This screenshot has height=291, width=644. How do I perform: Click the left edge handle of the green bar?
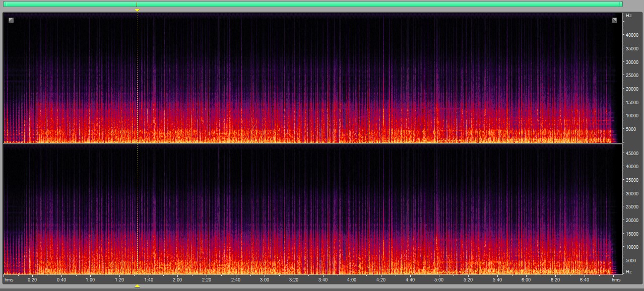(x=5, y=4)
